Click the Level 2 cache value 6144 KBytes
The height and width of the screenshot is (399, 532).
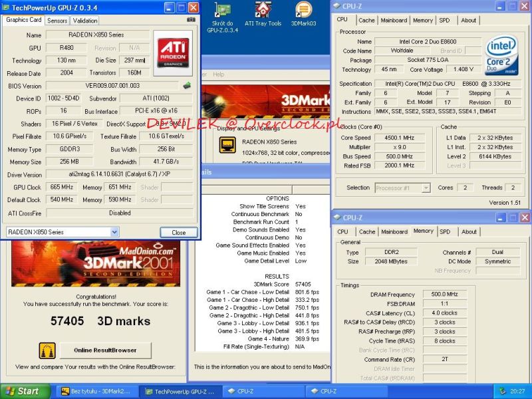click(x=495, y=156)
